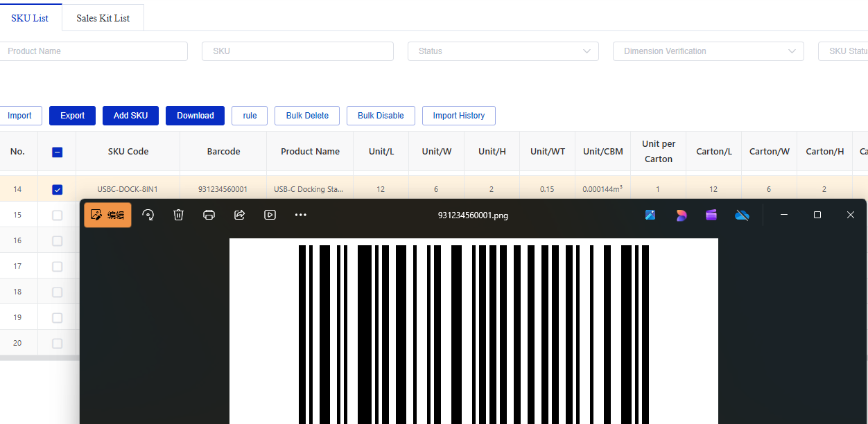This screenshot has width=868, height=424.
Task: Check the checkbox for row 19
Action: 58,318
